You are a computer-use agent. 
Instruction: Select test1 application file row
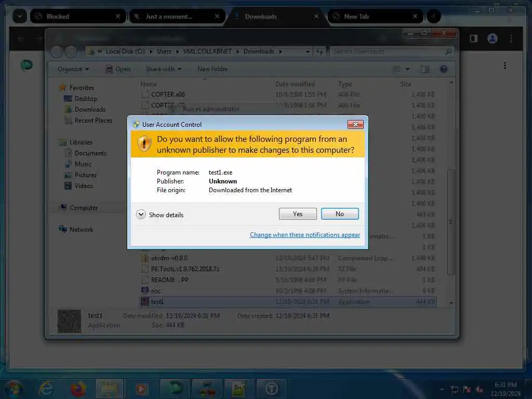pyautogui.click(x=288, y=302)
